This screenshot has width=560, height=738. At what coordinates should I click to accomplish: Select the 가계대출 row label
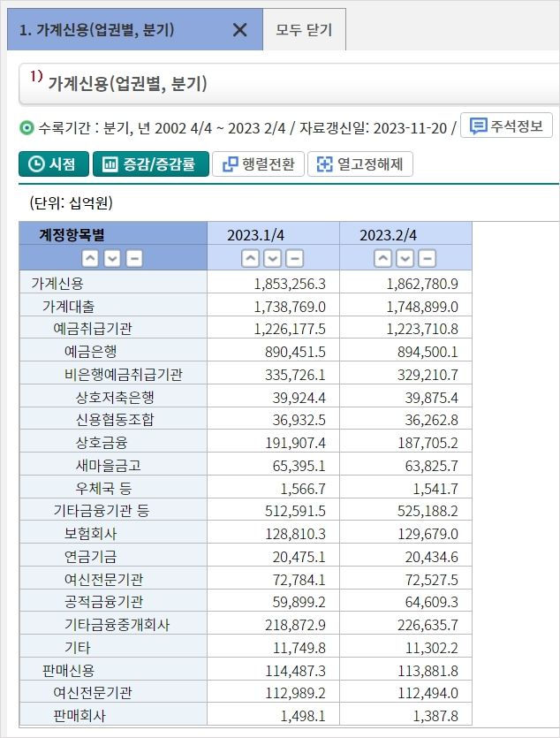69,307
